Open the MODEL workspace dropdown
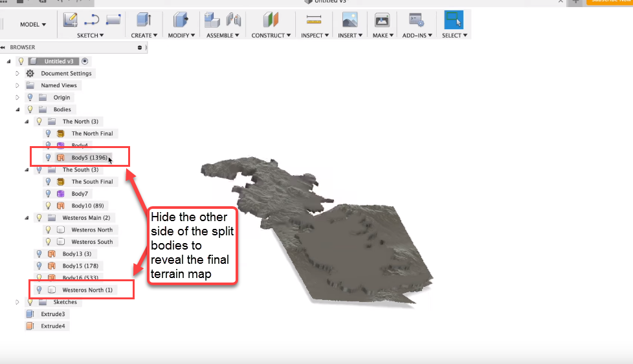The image size is (633, 364). (x=33, y=24)
